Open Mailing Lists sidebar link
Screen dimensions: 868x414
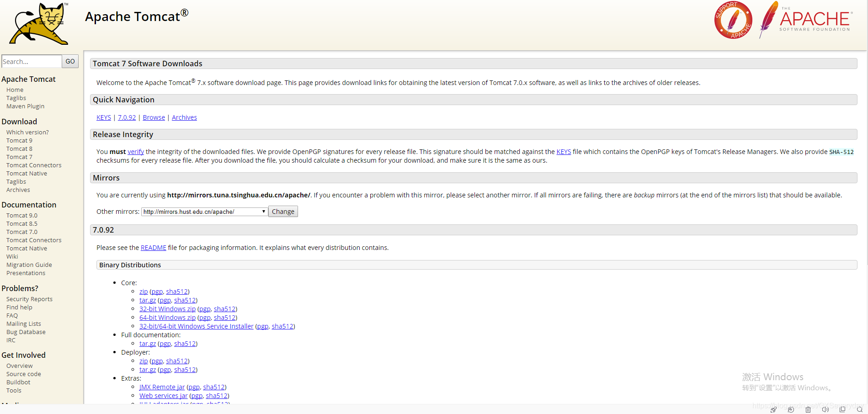pyautogui.click(x=24, y=324)
